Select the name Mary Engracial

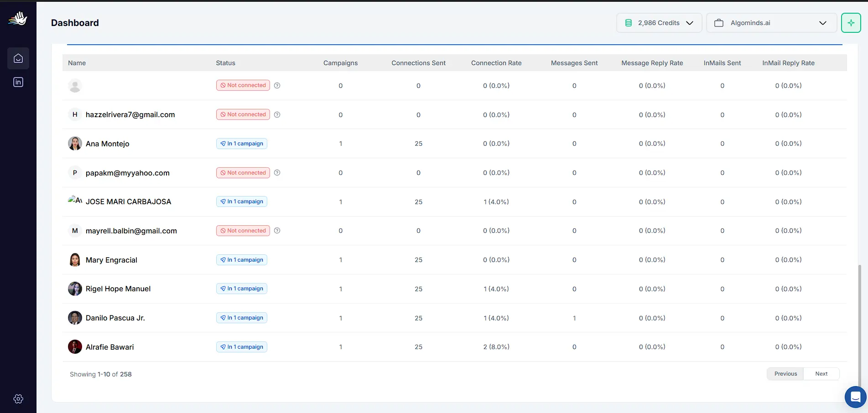[x=111, y=260]
